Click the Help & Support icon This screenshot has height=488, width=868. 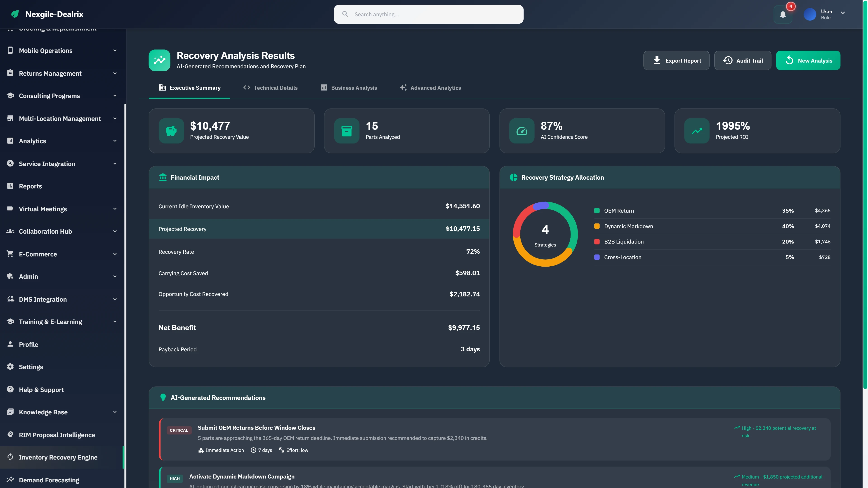[10, 389]
